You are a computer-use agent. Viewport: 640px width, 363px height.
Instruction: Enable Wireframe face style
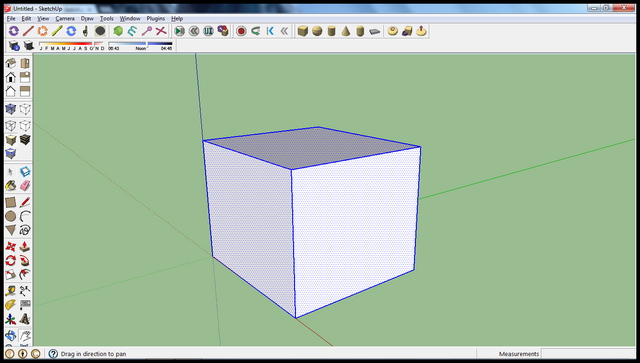point(11,125)
